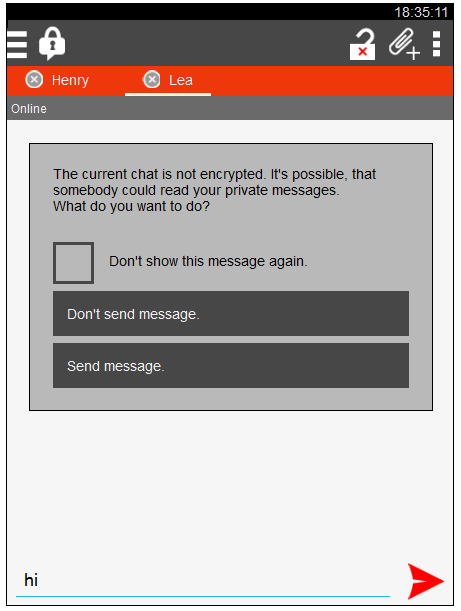Screen dimensions: 461x611
Task: Focus the message input field containing hi
Action: [203, 580]
